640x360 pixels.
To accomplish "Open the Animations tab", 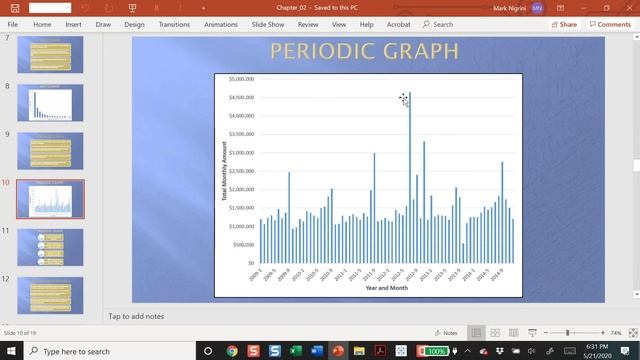I will click(221, 24).
